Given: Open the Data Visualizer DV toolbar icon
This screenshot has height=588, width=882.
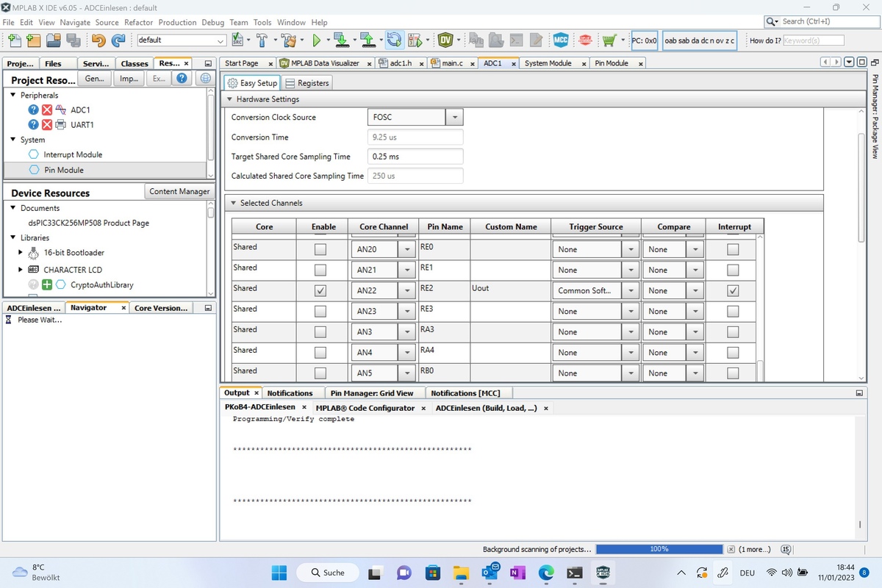Looking at the screenshot, I should (x=445, y=40).
